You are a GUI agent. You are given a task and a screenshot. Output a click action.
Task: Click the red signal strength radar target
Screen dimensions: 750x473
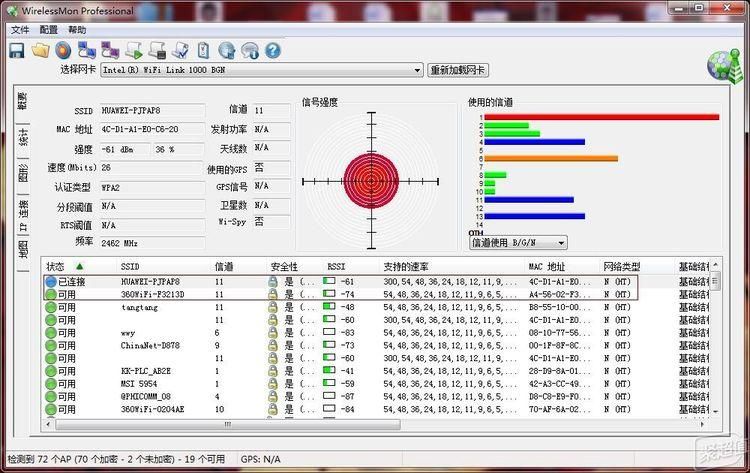coord(371,181)
